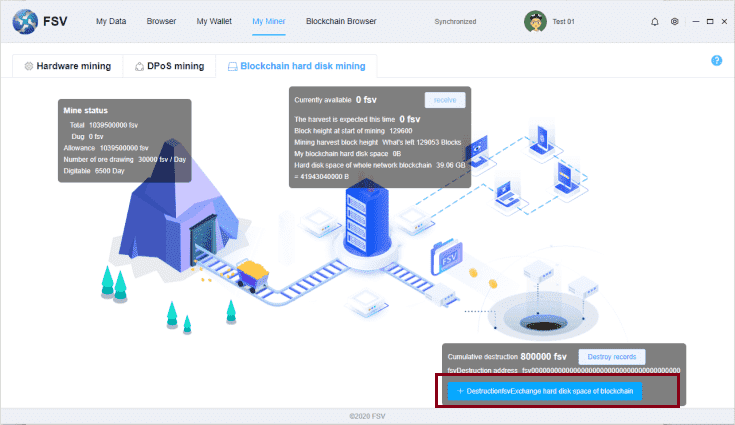Click the yellow ore mine cart
Image resolution: width=735 pixels, height=425 pixels.
[252, 275]
